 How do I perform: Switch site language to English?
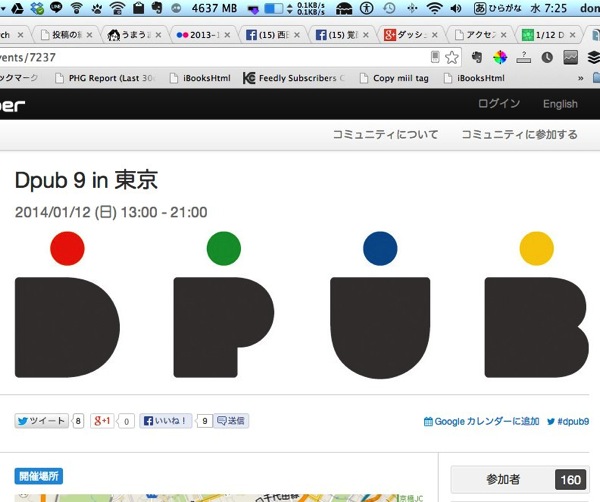(560, 104)
